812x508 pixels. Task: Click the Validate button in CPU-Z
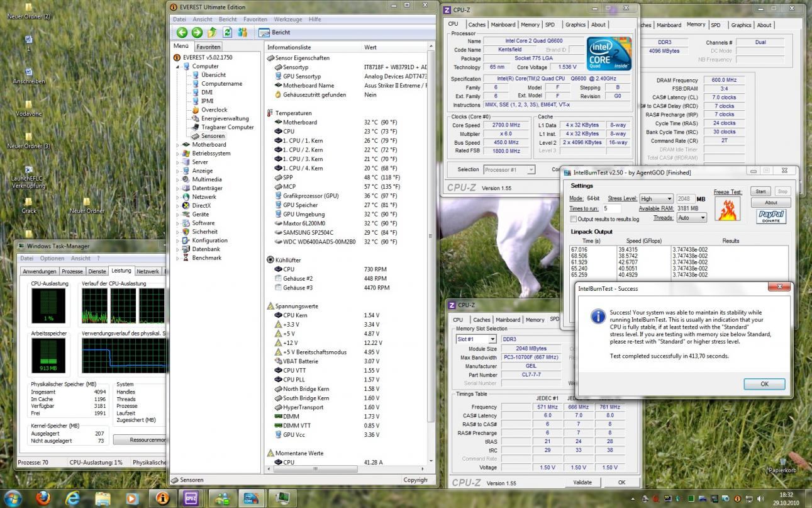582,482
